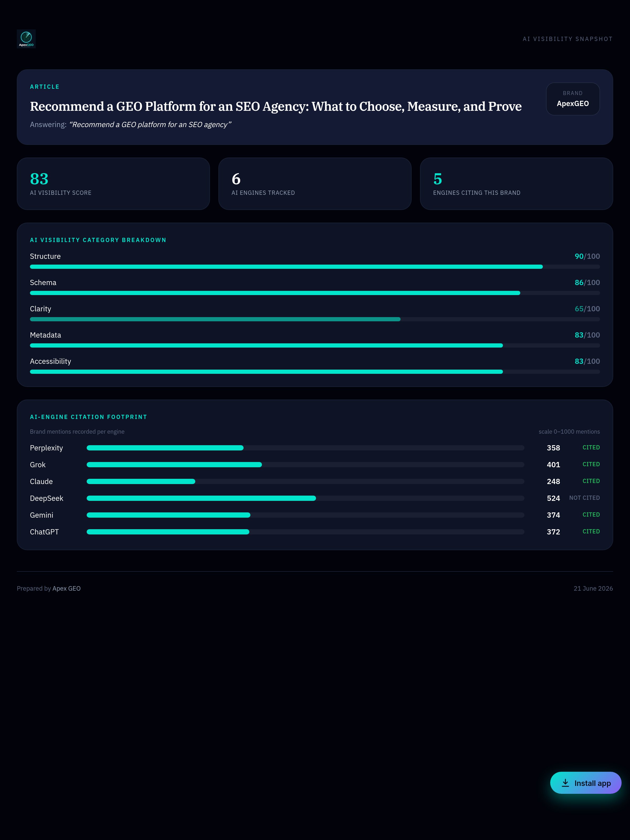
Task: Click the download arrow icon in Install app
Action: [x=565, y=783]
